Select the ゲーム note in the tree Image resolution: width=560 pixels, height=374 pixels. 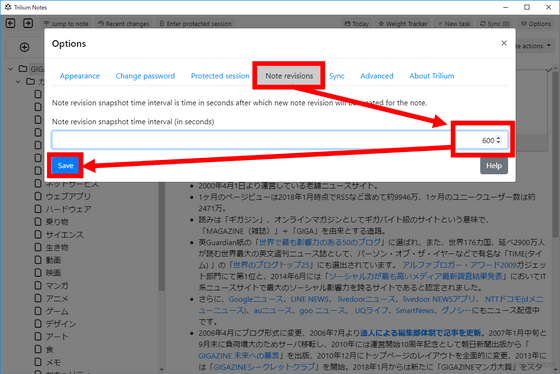click(x=57, y=311)
